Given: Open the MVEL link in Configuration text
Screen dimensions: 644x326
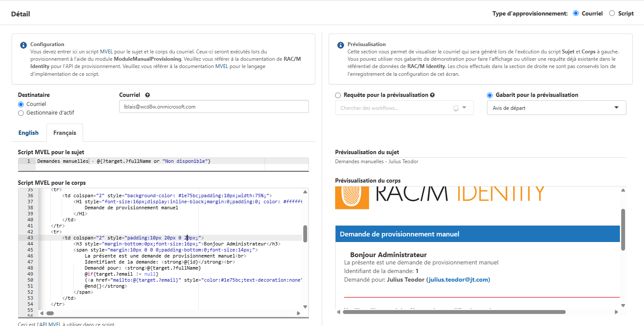Looking at the screenshot, I should coord(106,52).
